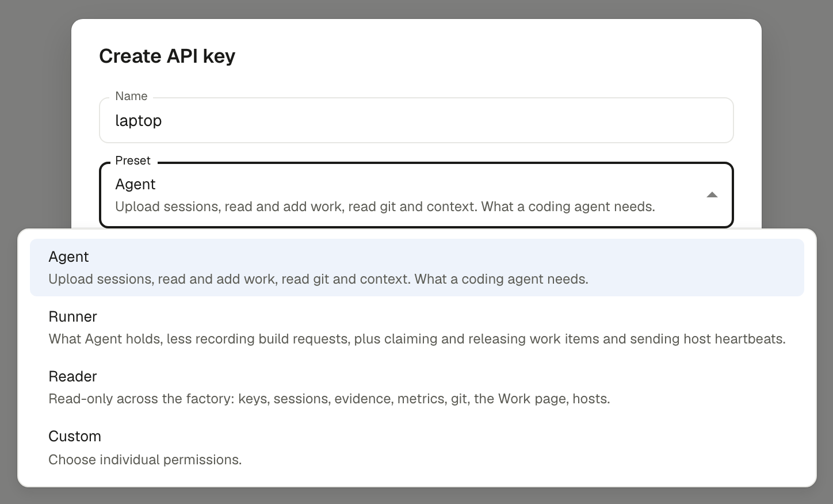Select the Custom preset option

click(416, 448)
